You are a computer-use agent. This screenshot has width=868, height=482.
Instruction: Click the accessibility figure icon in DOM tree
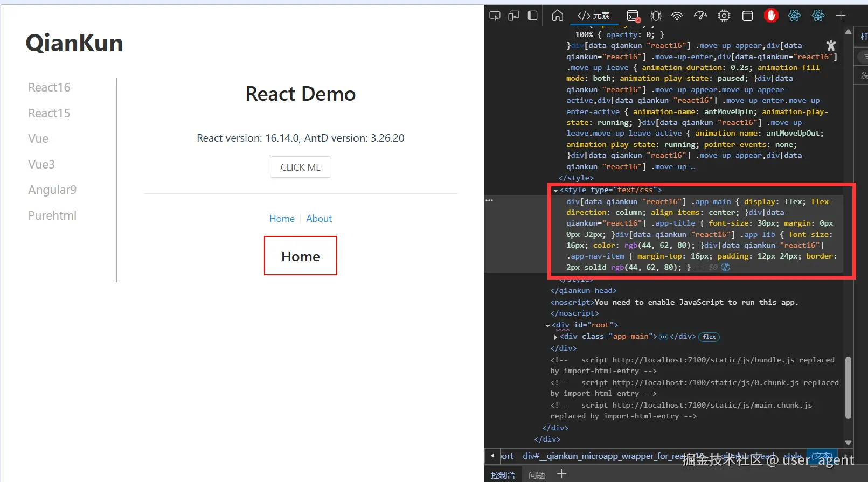[x=831, y=46]
